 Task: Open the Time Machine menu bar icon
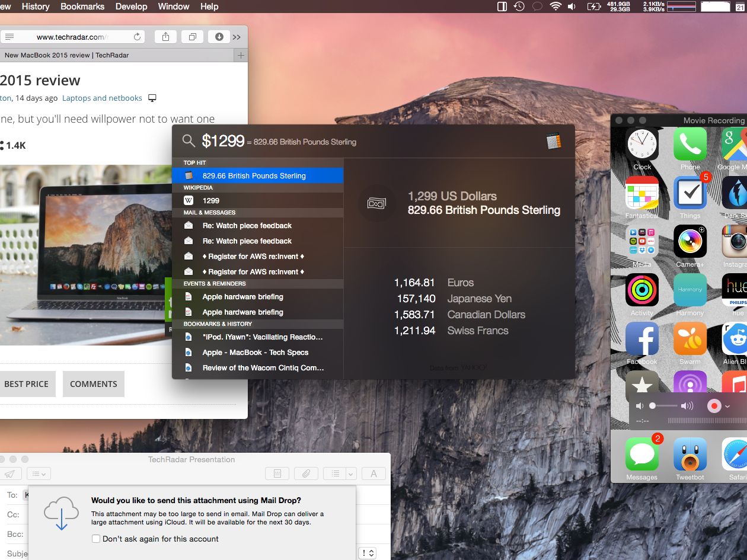(519, 7)
